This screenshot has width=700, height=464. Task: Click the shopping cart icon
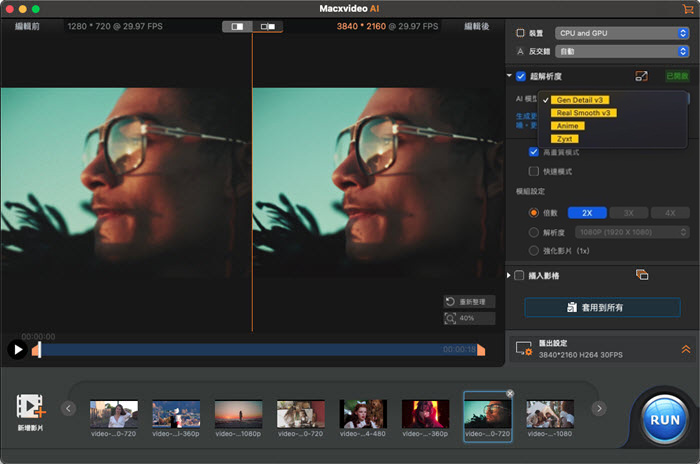[687, 8]
